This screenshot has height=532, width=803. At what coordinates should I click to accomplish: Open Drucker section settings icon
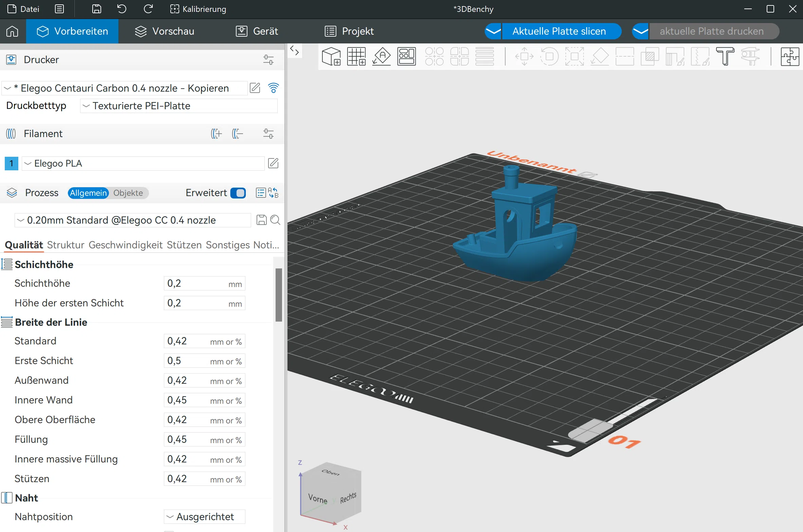(x=268, y=60)
